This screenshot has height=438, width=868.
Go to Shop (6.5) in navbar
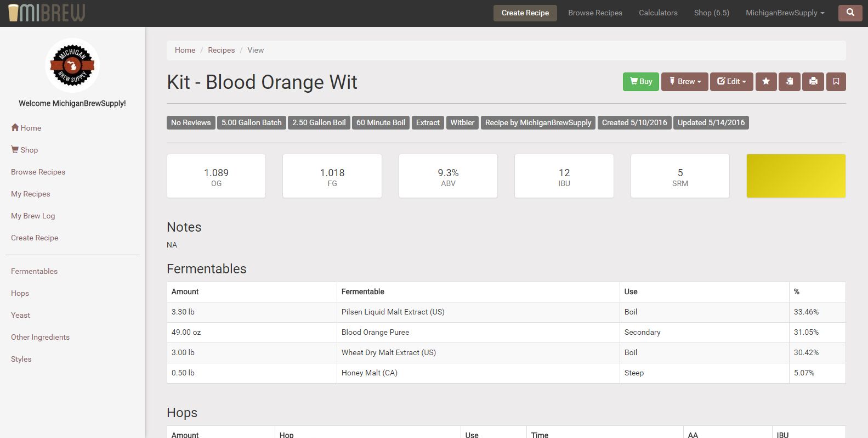click(x=711, y=13)
